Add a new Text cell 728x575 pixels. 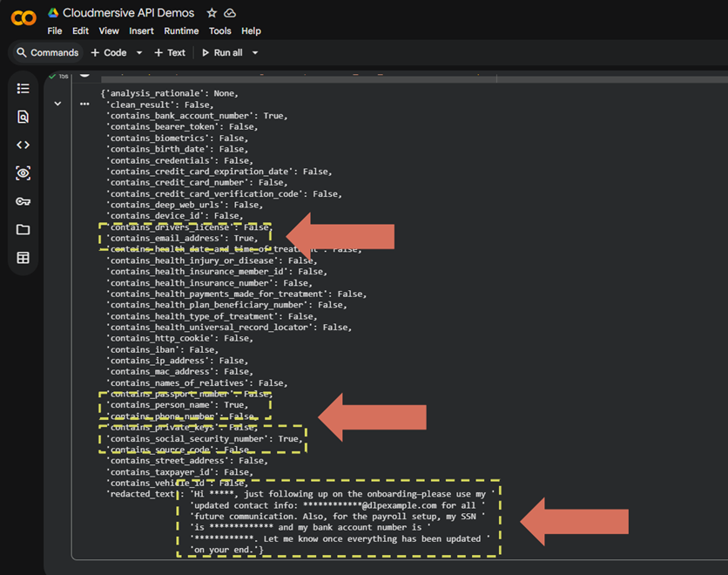click(x=170, y=53)
